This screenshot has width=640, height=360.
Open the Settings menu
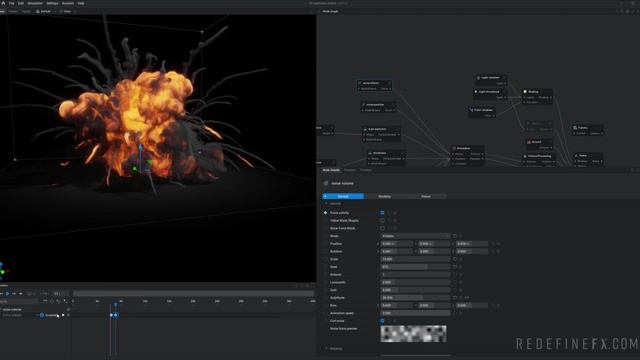point(52,3)
